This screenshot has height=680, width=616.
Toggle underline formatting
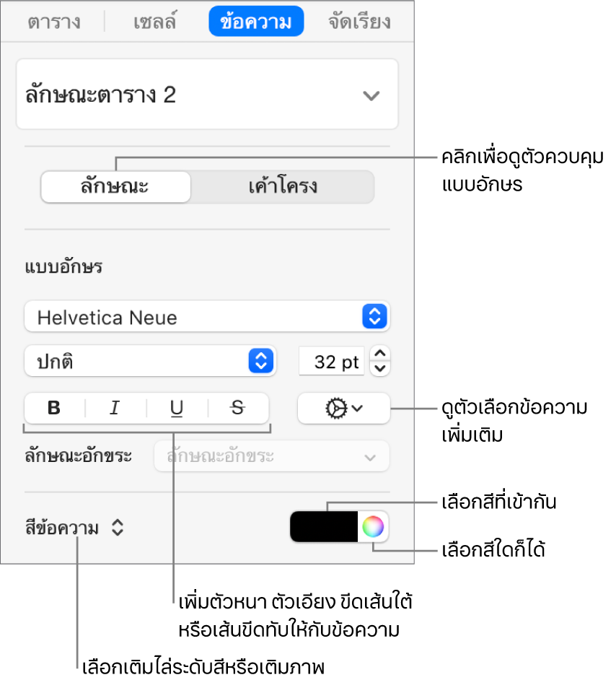177,408
